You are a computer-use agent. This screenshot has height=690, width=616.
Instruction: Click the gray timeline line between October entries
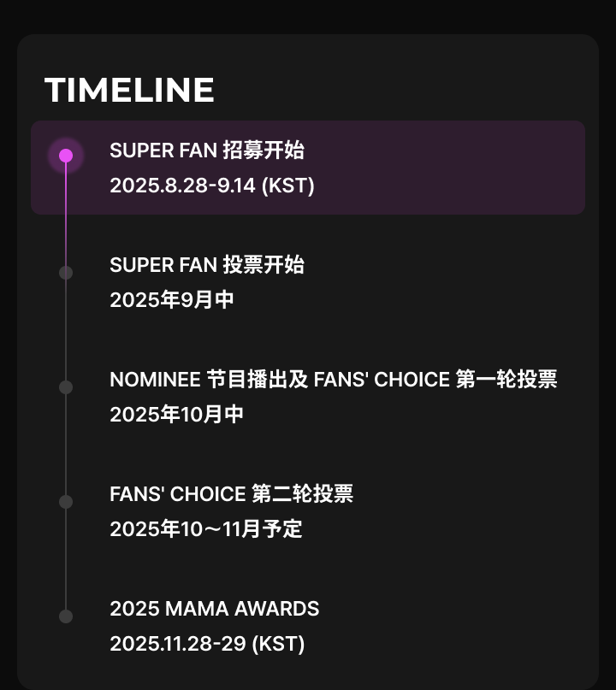click(66, 445)
